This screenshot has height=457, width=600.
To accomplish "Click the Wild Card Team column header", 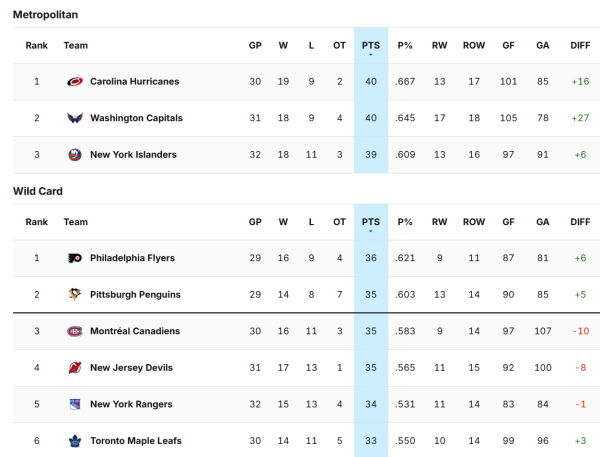I will [x=75, y=222].
